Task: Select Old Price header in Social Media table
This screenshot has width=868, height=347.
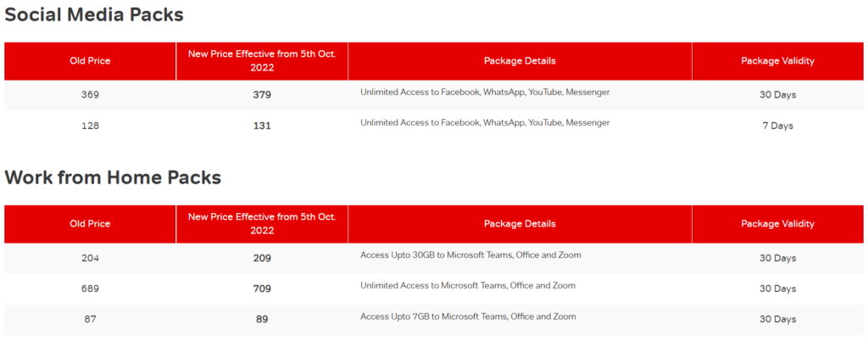Action: (90, 61)
